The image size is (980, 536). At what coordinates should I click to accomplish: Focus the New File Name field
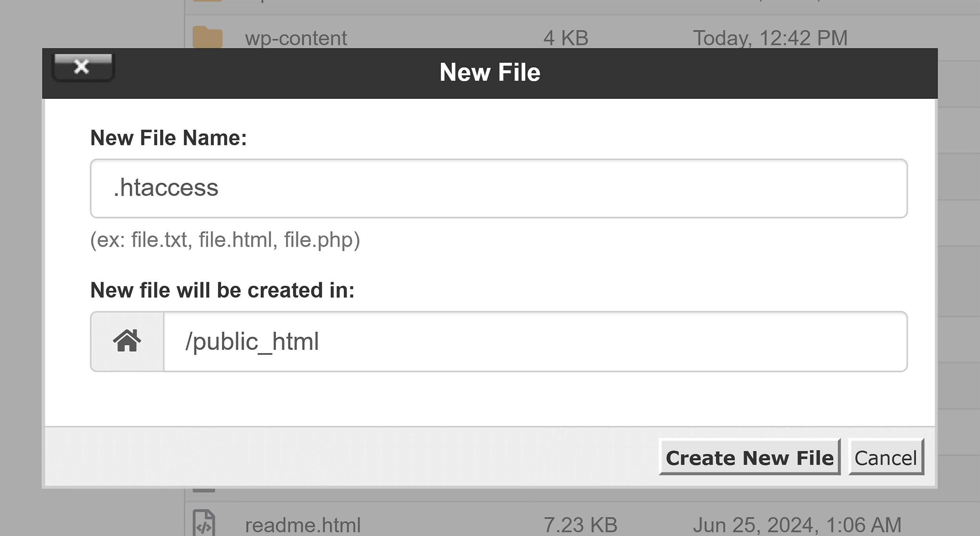pyautogui.click(x=499, y=188)
